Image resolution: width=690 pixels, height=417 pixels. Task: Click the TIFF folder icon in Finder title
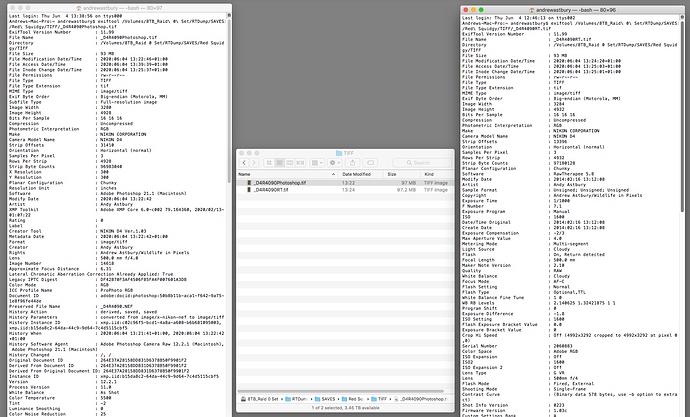[339, 153]
